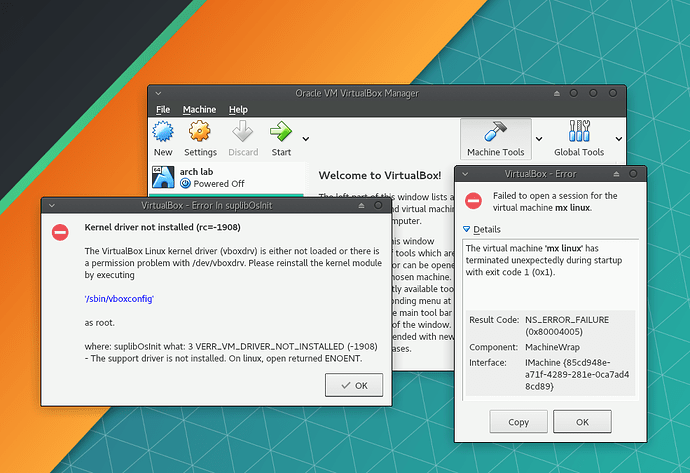Click red error icon in suplibOsInit dialog

pos(60,232)
